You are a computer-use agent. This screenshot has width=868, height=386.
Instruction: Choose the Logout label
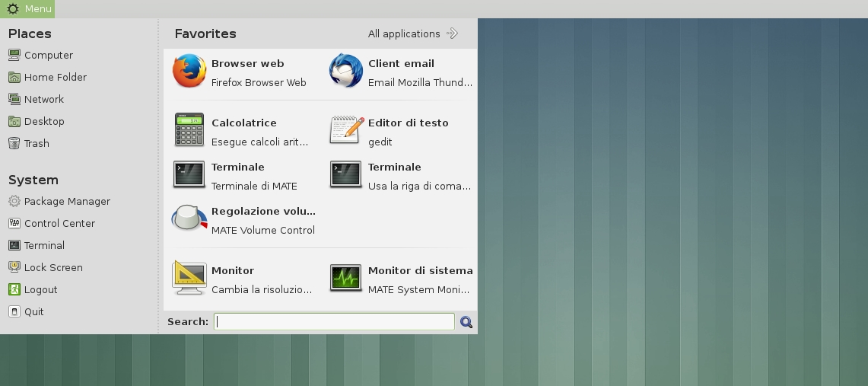[x=41, y=289]
